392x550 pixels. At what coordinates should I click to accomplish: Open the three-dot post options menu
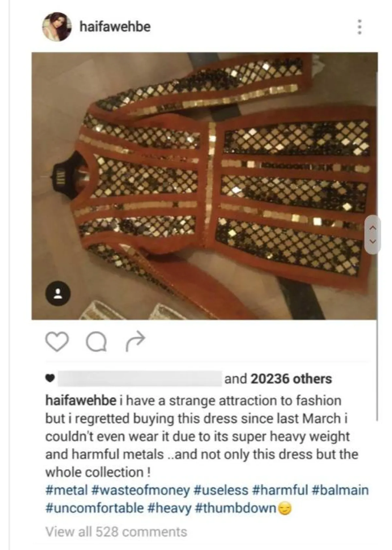(x=359, y=27)
